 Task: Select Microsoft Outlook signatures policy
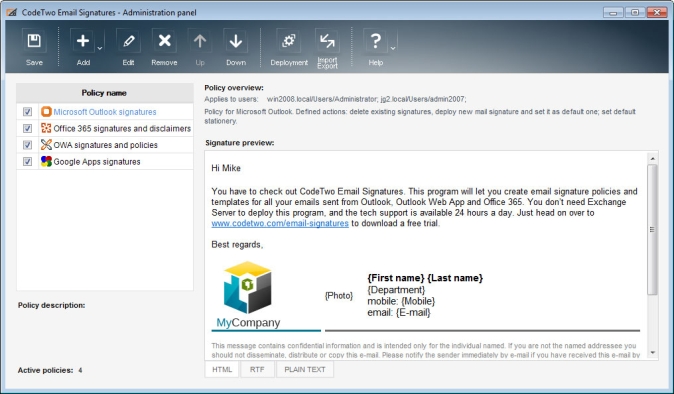pos(105,112)
